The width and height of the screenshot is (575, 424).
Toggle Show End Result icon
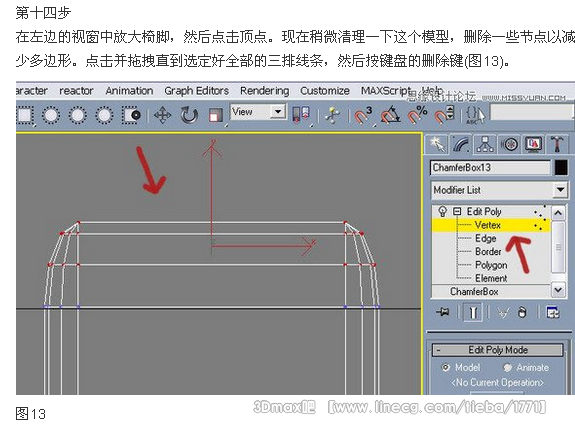[x=473, y=313]
